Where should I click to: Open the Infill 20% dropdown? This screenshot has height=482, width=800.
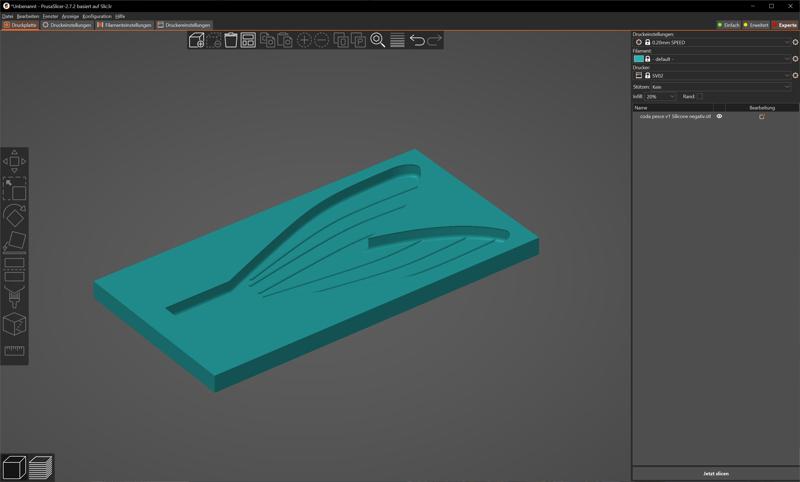coord(660,96)
